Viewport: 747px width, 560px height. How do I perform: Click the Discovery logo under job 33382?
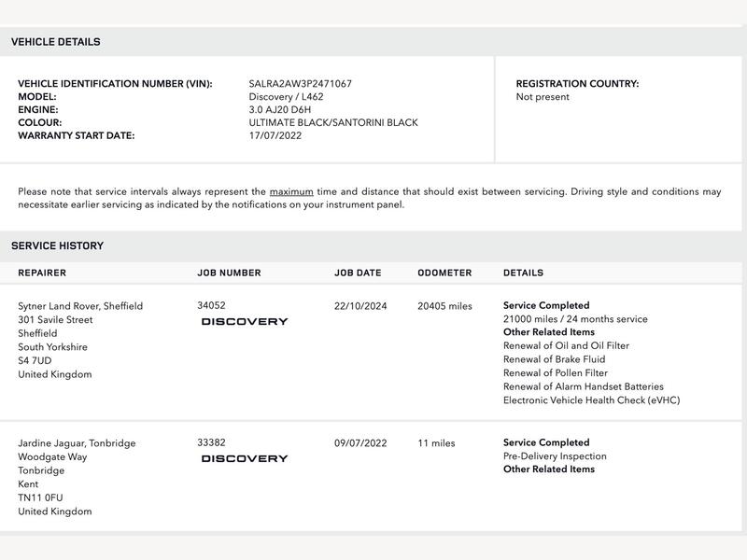245,458
